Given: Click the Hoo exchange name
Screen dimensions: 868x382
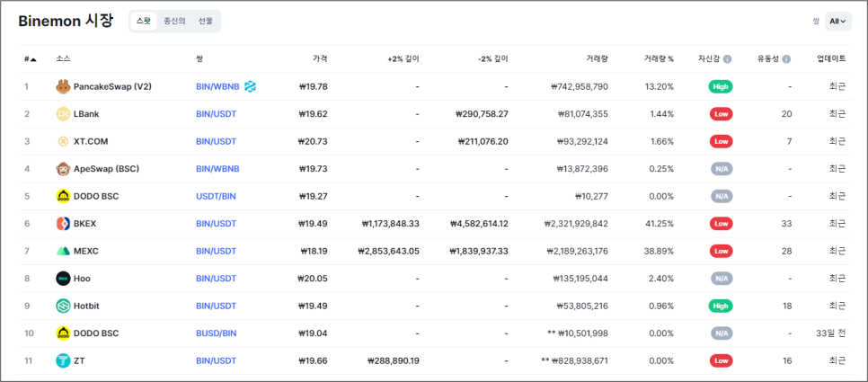Looking at the screenshot, I should pyautogui.click(x=82, y=279).
